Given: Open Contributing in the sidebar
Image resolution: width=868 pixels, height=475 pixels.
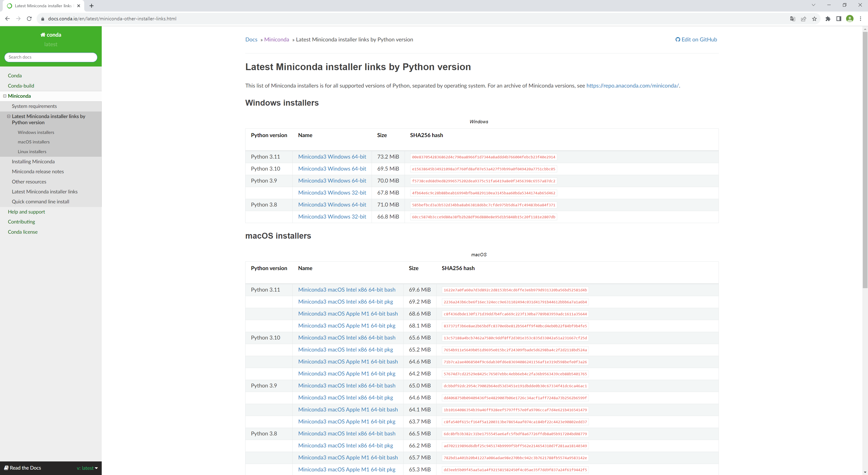Looking at the screenshot, I should pos(21,222).
